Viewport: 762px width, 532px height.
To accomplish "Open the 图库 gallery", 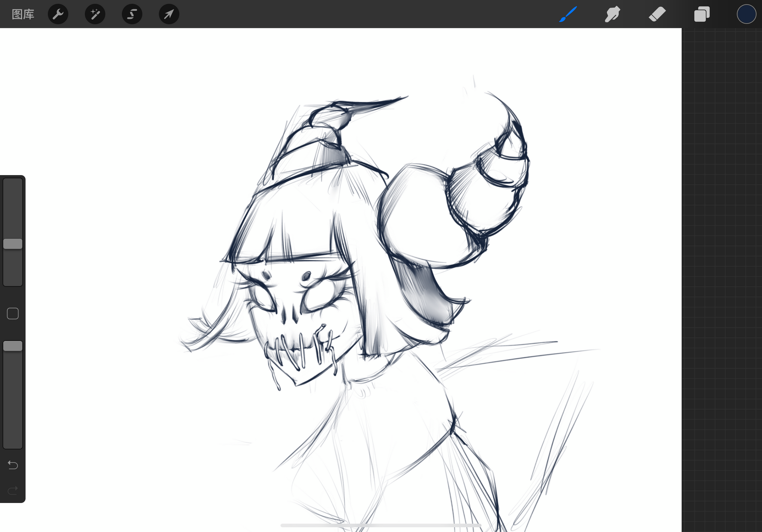I will tap(23, 14).
